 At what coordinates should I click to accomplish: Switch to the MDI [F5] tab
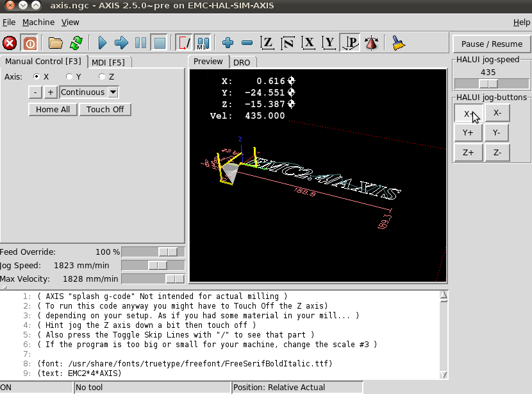pos(108,62)
